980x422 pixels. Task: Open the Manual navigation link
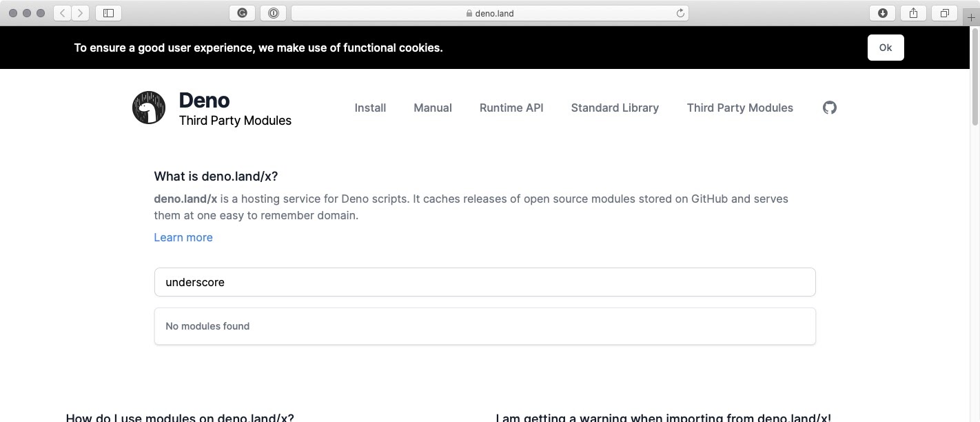point(433,108)
